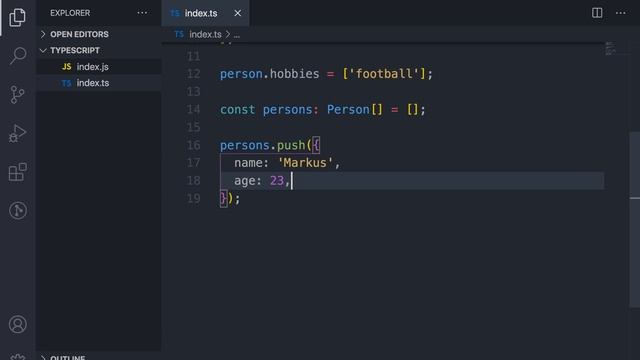The image size is (640, 360).
Task: Click line number 14 in the gutter
Action: (193, 109)
